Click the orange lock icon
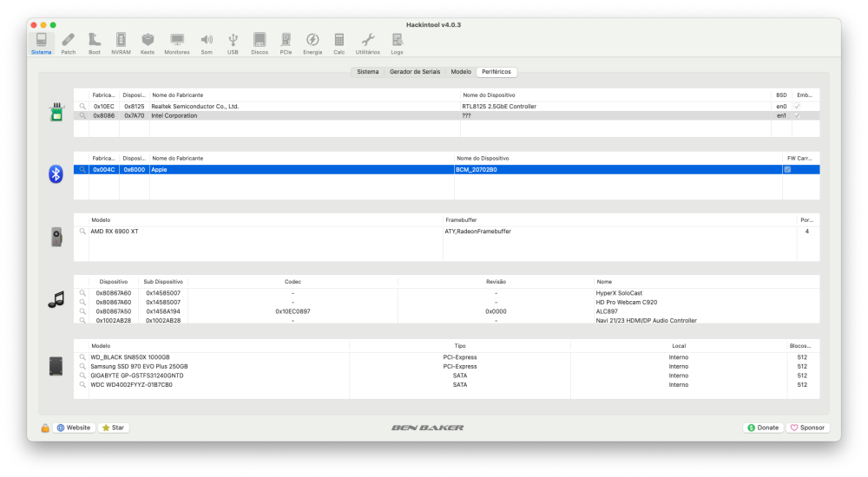 [45, 428]
